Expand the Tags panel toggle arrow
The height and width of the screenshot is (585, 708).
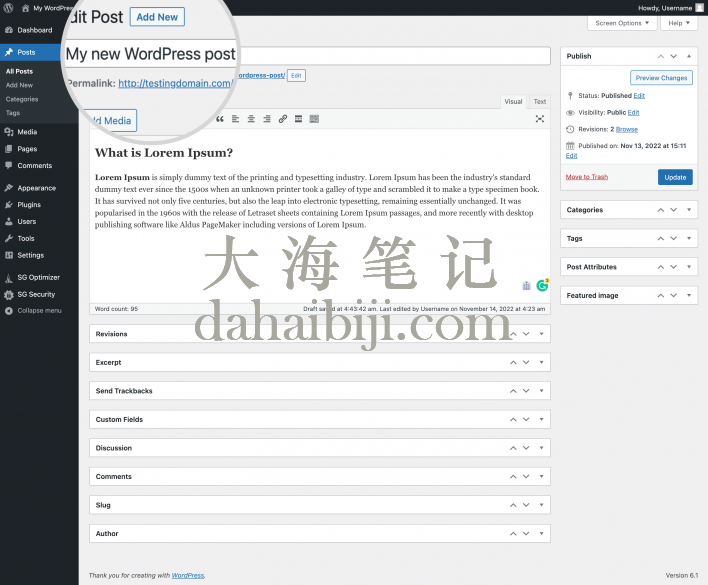pyautogui.click(x=689, y=238)
